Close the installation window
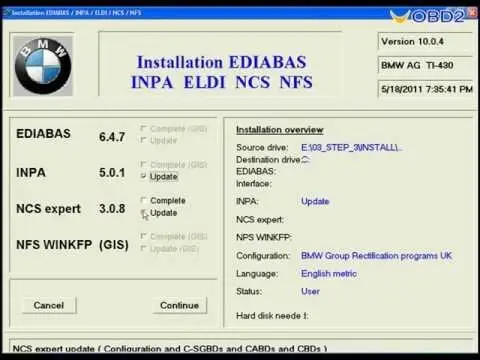The height and width of the screenshot is (360, 480). point(473,13)
